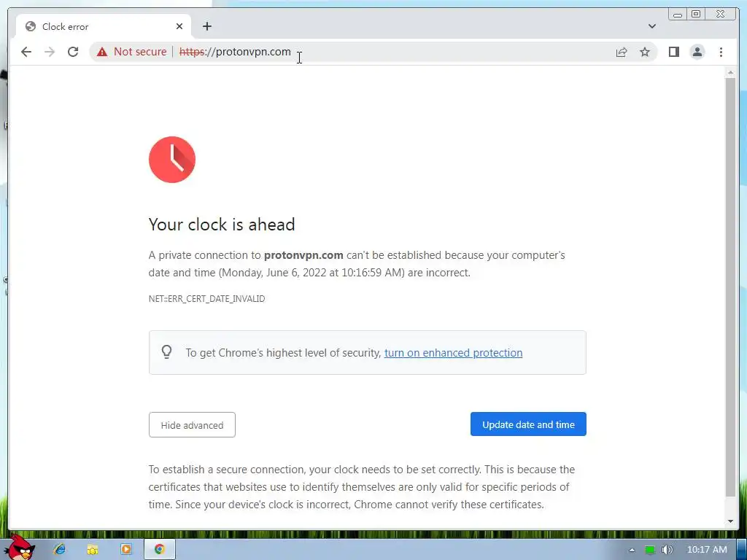Viewport: 747px width, 560px height.
Task: Click the scrollbar down arrow
Action: click(x=730, y=521)
